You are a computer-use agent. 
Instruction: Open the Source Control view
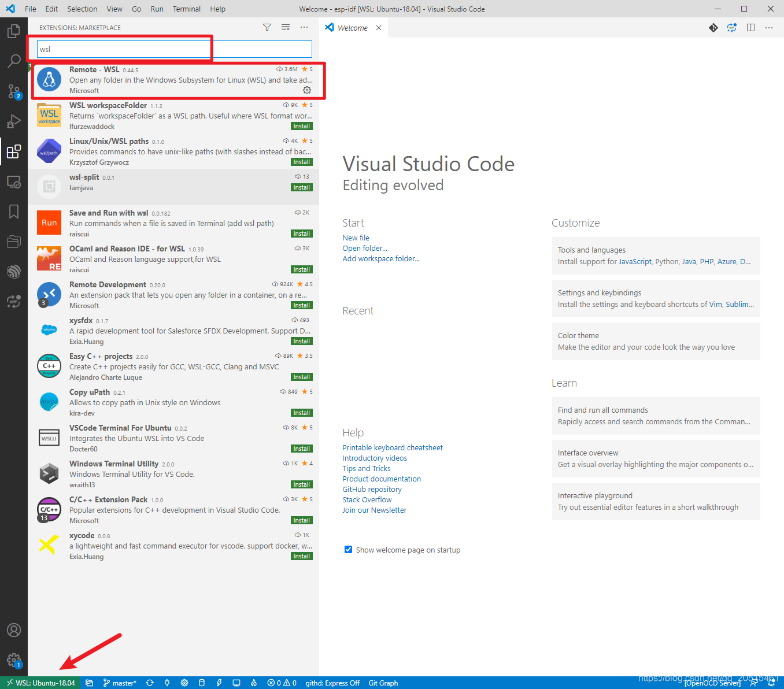14,91
